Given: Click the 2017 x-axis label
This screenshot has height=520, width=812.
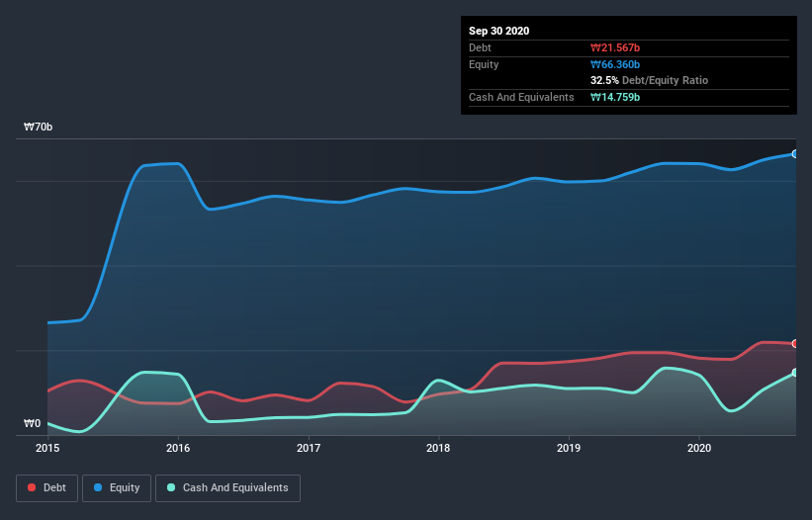Looking at the screenshot, I should pyautogui.click(x=309, y=448).
